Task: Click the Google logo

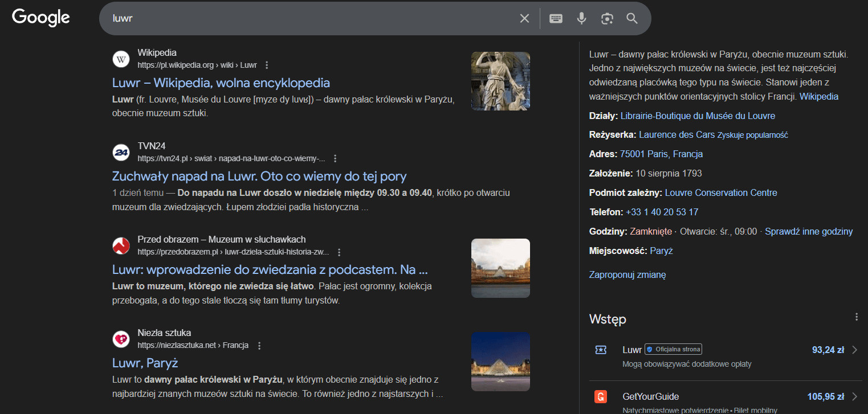Action: (41, 18)
